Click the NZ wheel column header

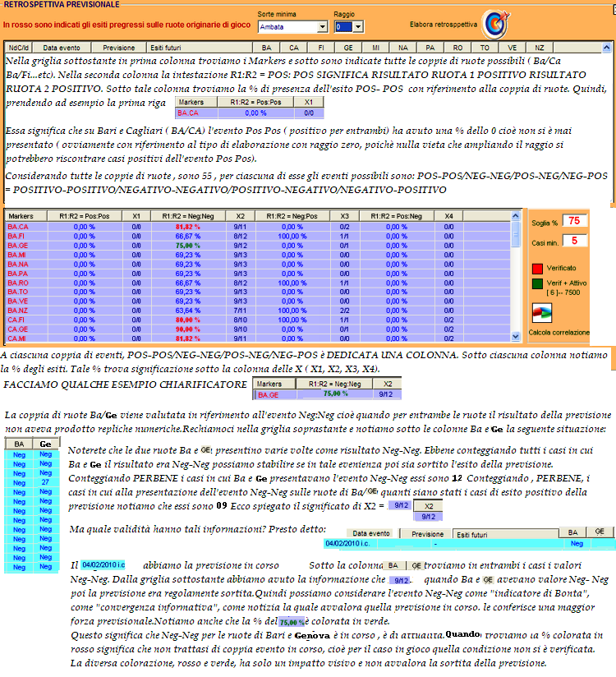(x=540, y=48)
